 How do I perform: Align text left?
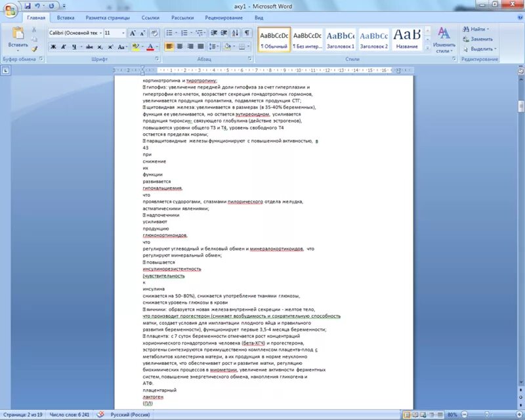(x=169, y=47)
